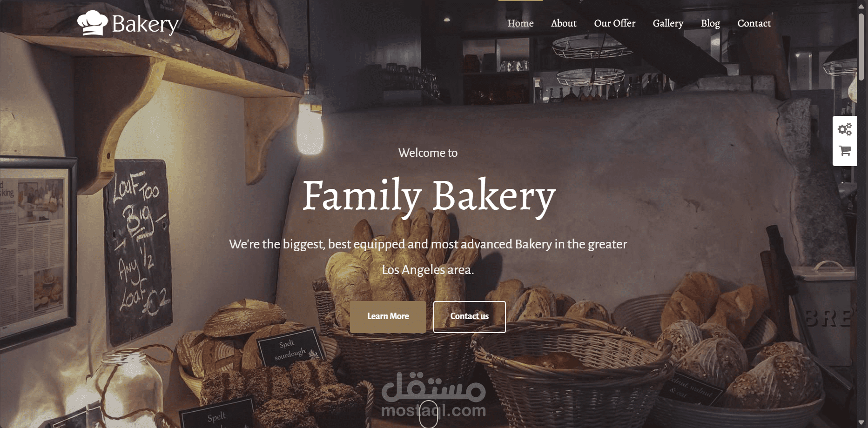
Task: Click the mouse scroll-down indicator icon
Action: point(429,414)
